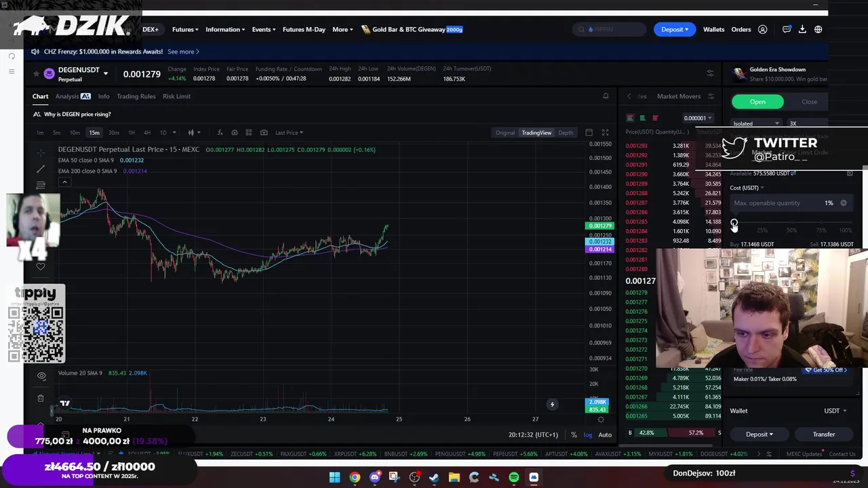The width and height of the screenshot is (868, 488).
Task: Open the Isolated margin mode dropdown
Action: point(756,124)
